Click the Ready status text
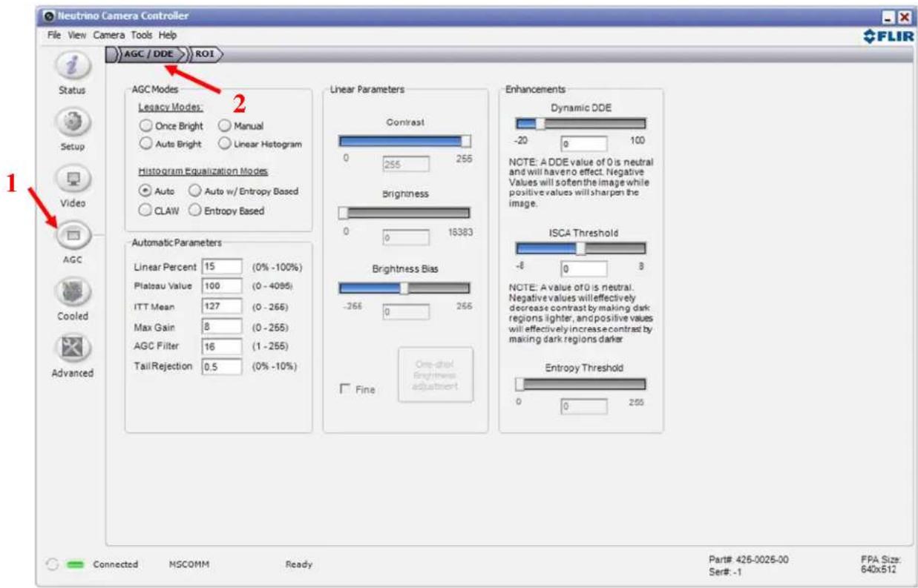This screenshot has height=588, width=918. click(298, 565)
